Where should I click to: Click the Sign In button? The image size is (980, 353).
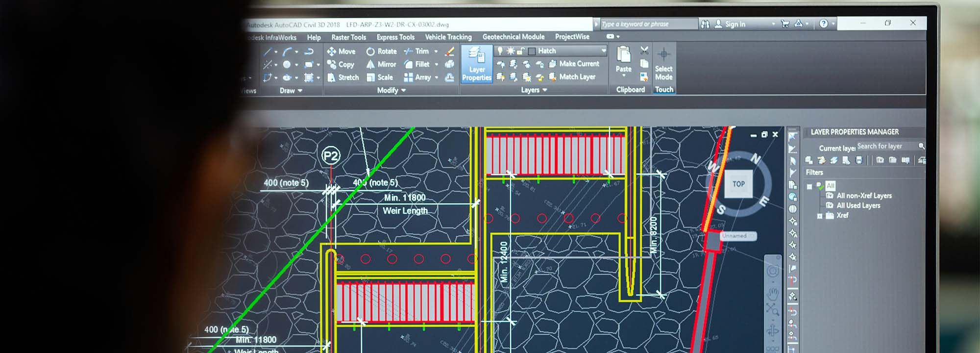pos(730,24)
